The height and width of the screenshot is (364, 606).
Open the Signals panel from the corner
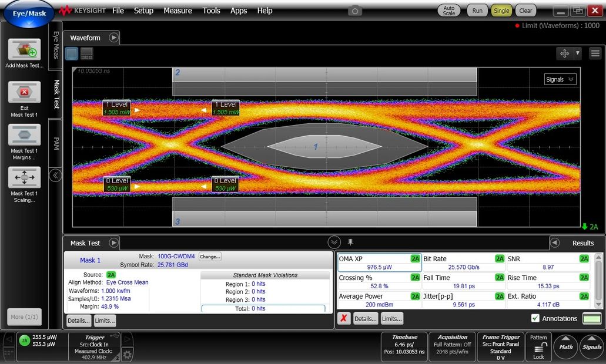click(x=591, y=347)
